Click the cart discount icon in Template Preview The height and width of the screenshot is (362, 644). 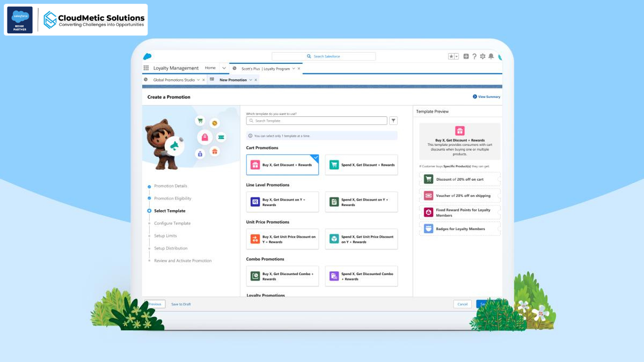(x=428, y=179)
